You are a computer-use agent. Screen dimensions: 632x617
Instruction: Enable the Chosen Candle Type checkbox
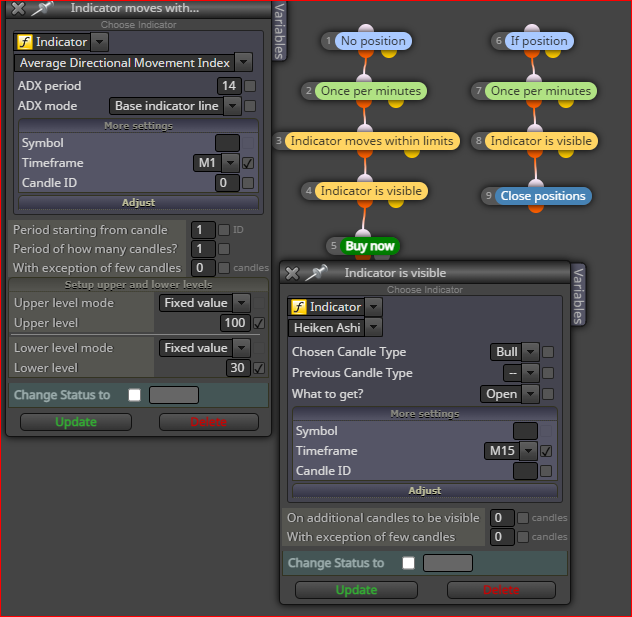pos(548,352)
